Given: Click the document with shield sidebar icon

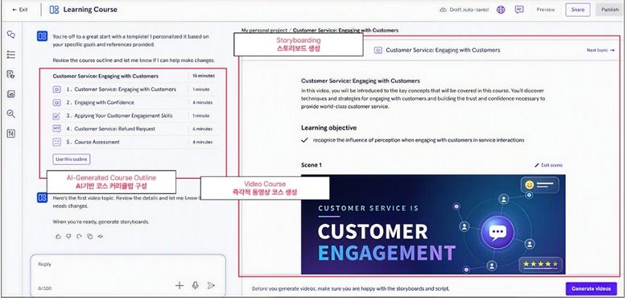Looking at the screenshot, I should tap(11, 74).
